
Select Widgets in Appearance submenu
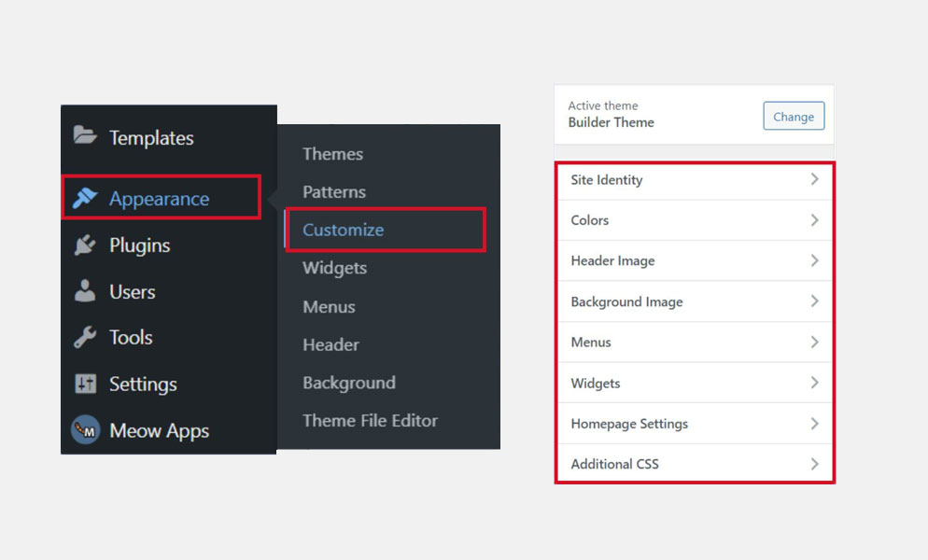coord(335,268)
